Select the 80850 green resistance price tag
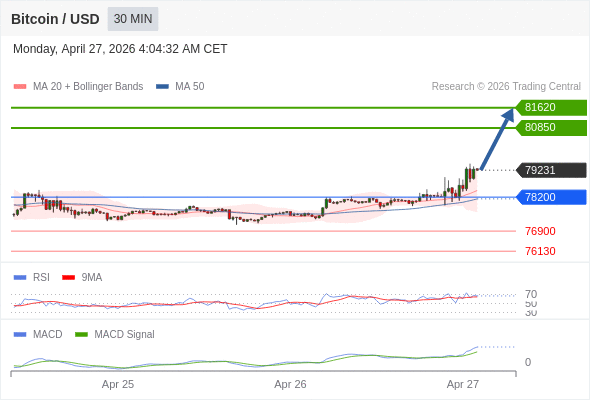This screenshot has width=590, height=400. [551, 128]
